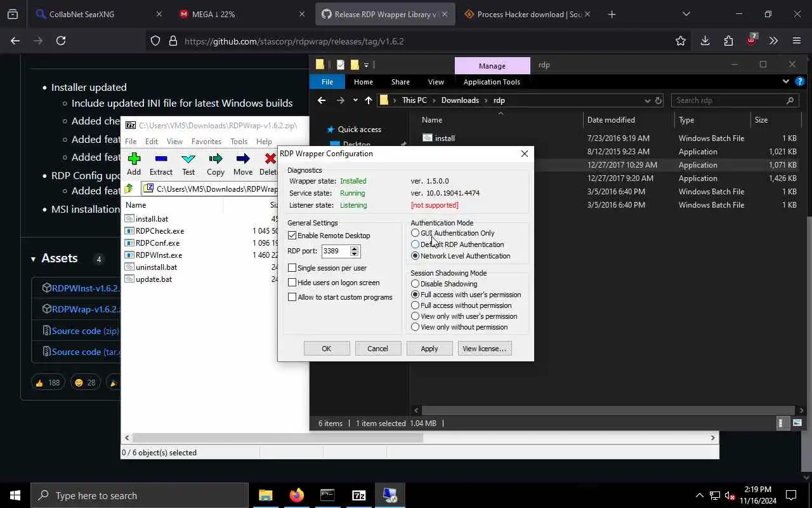The image size is (812, 508).
Task: Go up one level in File Explorer
Action: click(368, 100)
